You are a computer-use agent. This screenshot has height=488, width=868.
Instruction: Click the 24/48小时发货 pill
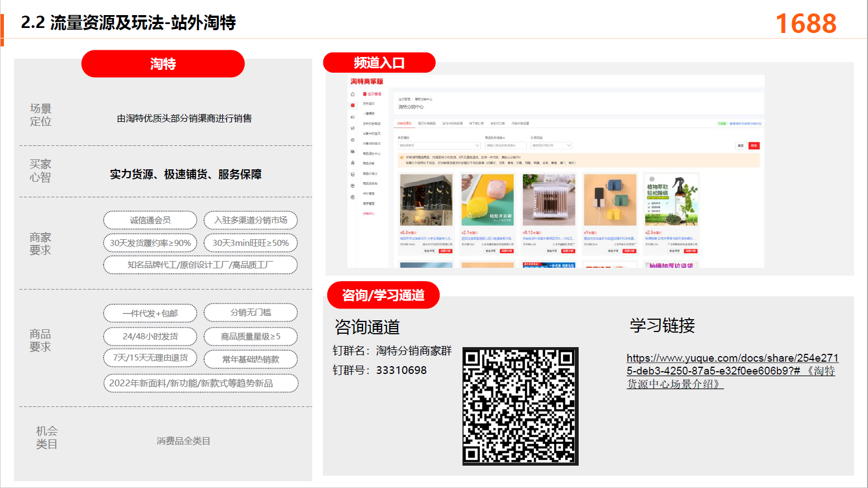[150, 337]
